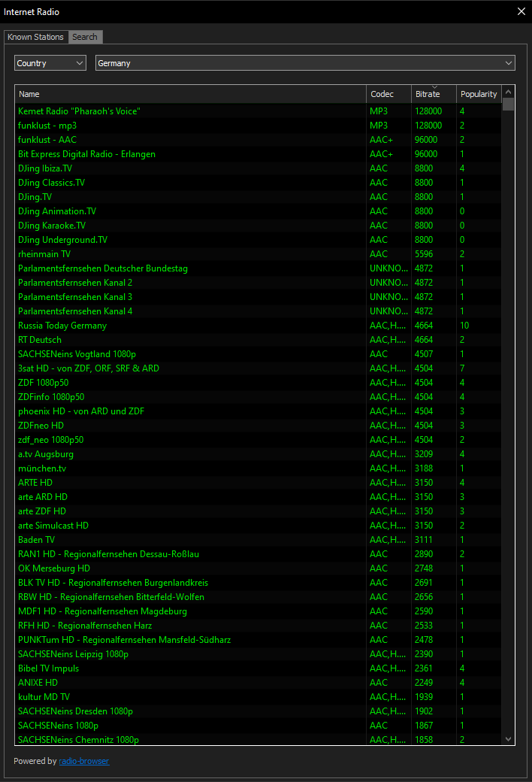Select phoenix HD - von ARD und ZDF
Viewport: 532px width, 782px height.
pyautogui.click(x=258, y=411)
